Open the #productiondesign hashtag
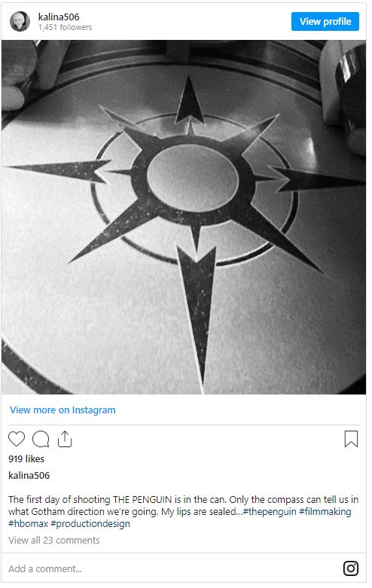 click(90, 524)
